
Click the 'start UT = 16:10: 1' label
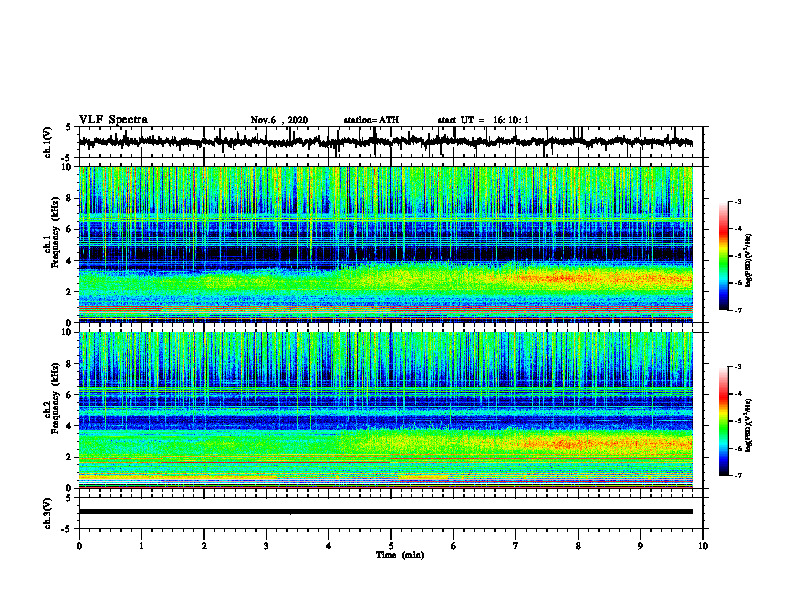(483, 120)
